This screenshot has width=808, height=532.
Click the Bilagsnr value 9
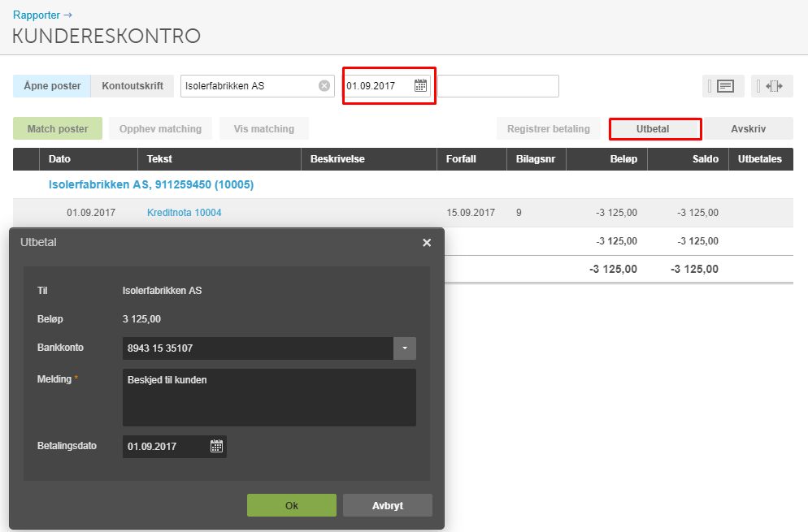pos(519,213)
